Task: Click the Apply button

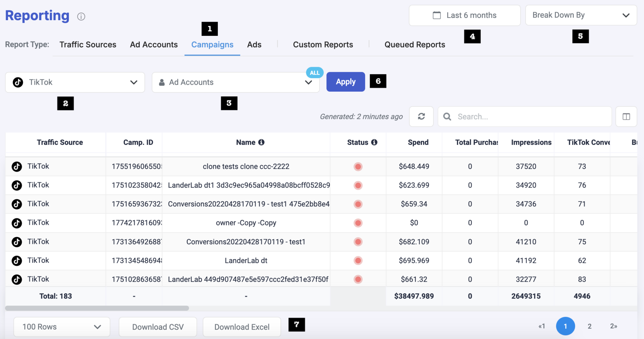Action: [345, 82]
